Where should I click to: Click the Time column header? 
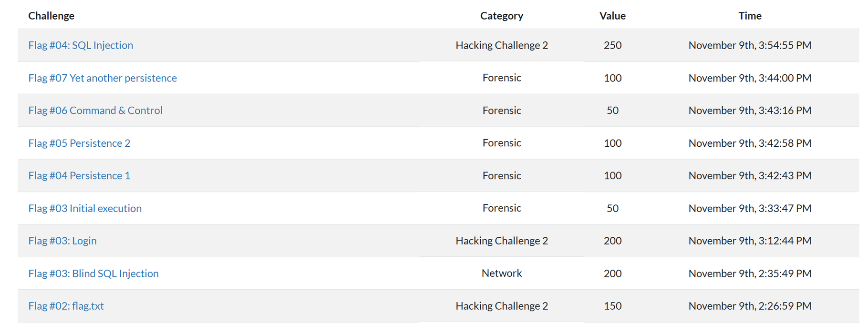click(750, 16)
